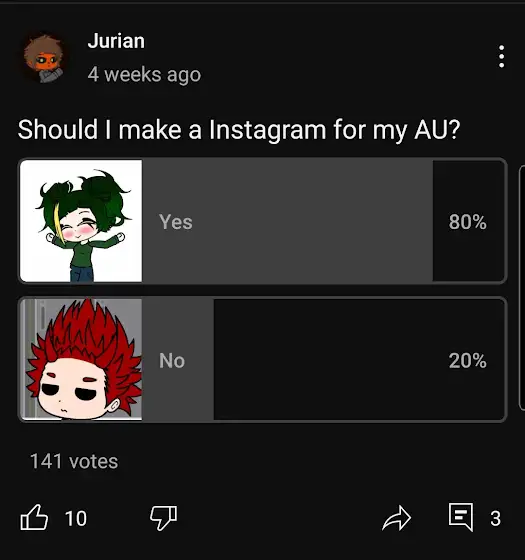This screenshot has height=560, width=525.
Task: Select the filled portion of the No bar
Action: (178, 359)
